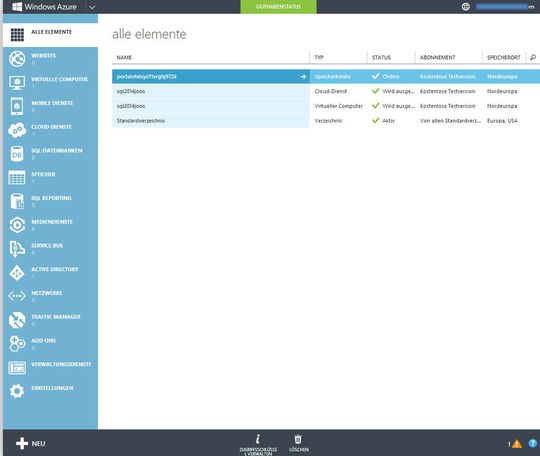Click the 'Online' status cell
The height and width of the screenshot is (456, 540).
tap(391, 76)
